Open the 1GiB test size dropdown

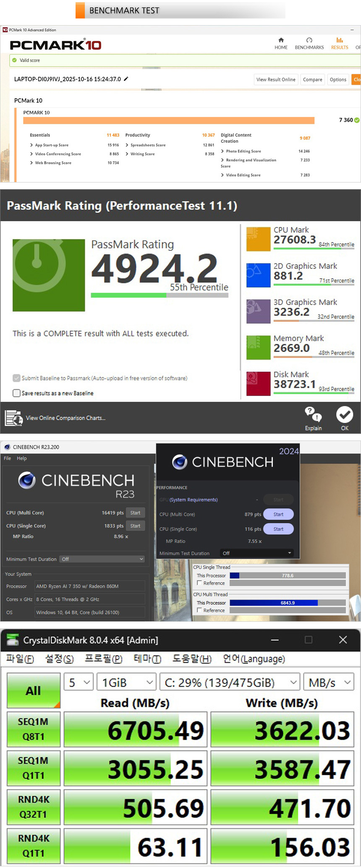tap(126, 683)
